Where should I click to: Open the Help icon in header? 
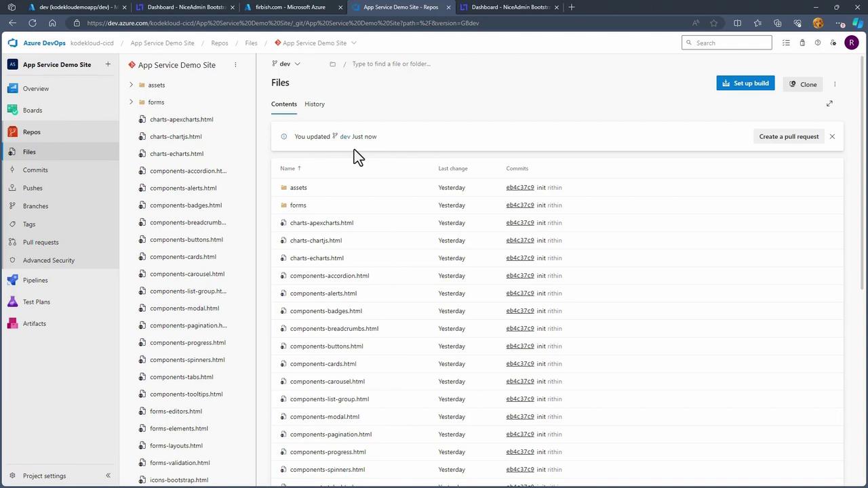[818, 43]
